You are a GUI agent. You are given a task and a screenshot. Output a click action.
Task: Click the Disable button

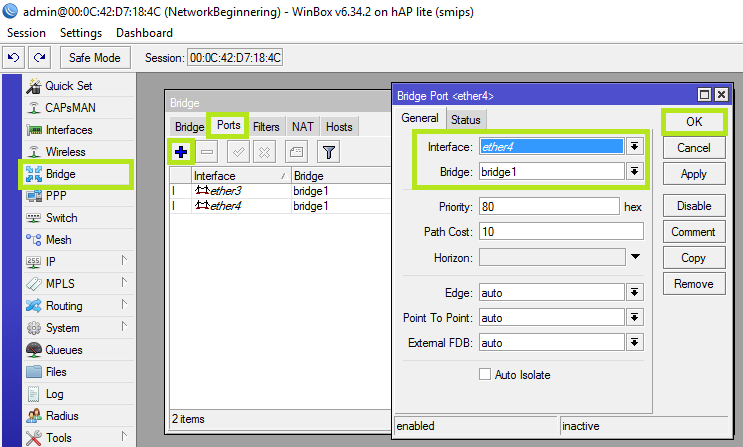[x=694, y=206]
